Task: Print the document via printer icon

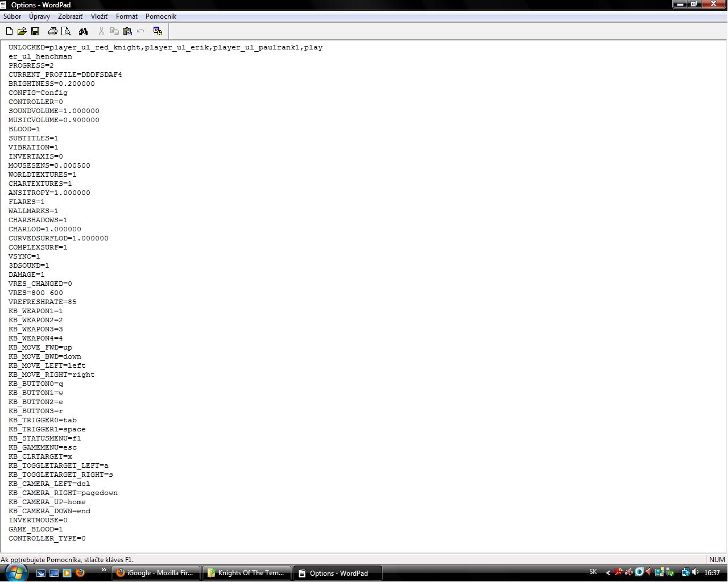Action: point(53,31)
